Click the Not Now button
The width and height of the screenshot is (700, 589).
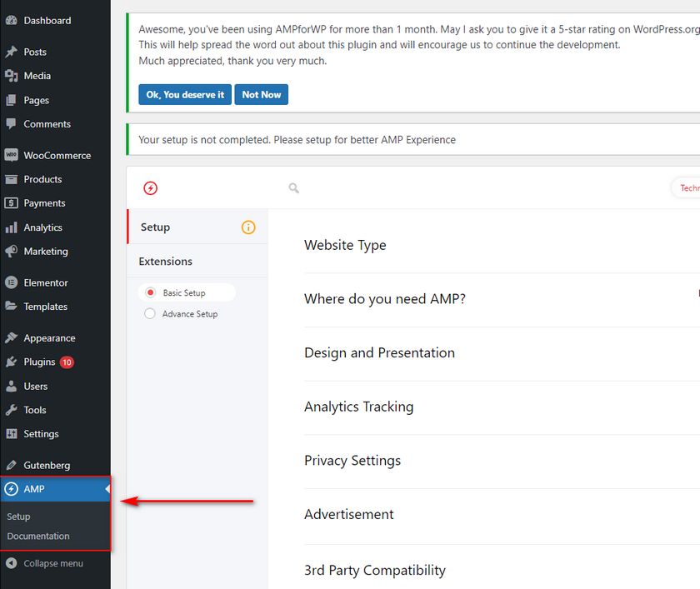point(262,95)
